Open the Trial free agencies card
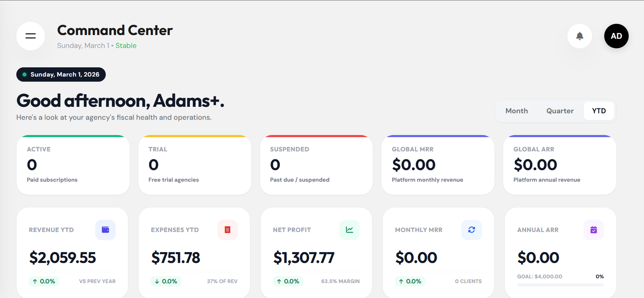This screenshot has width=644, height=298. pyautogui.click(x=194, y=165)
